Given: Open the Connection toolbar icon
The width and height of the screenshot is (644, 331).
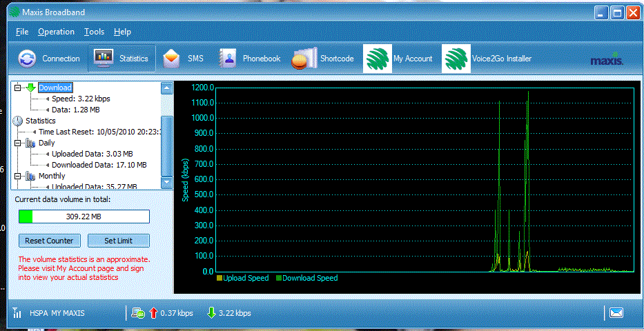Looking at the screenshot, I should (27, 59).
